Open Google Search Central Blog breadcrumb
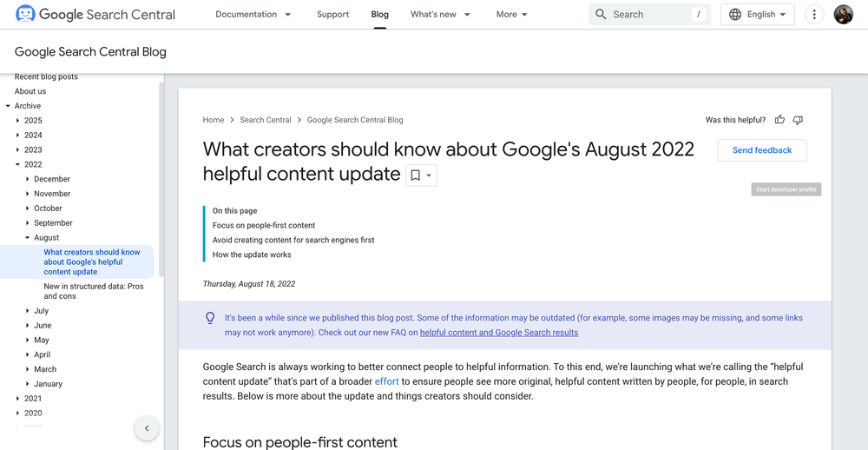This screenshot has height=450, width=868. click(355, 120)
